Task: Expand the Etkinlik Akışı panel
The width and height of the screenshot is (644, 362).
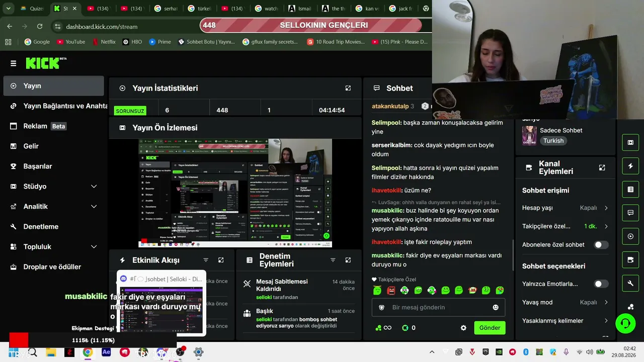Action: [221, 260]
